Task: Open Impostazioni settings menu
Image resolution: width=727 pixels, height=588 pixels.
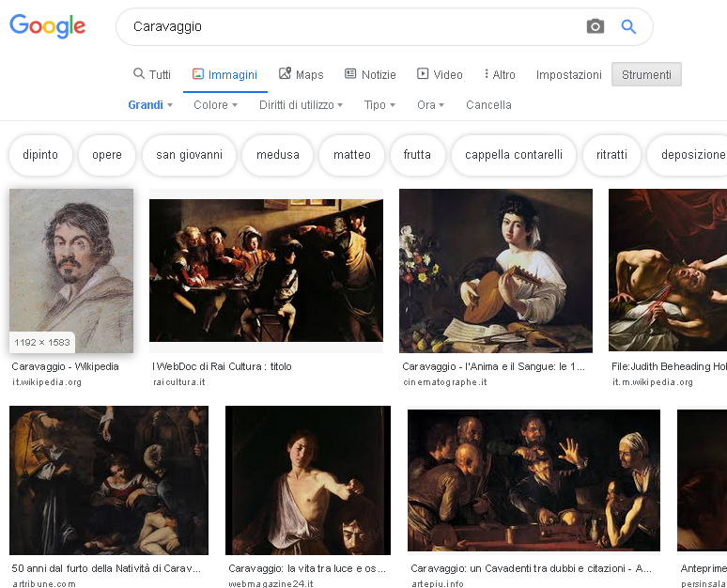Action: click(x=569, y=74)
